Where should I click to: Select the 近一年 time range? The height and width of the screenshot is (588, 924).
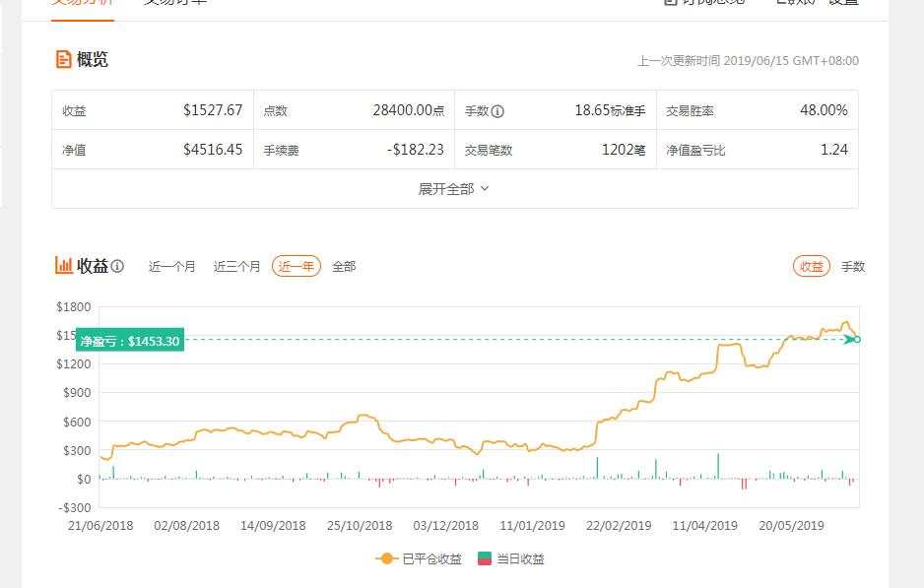coord(296,266)
